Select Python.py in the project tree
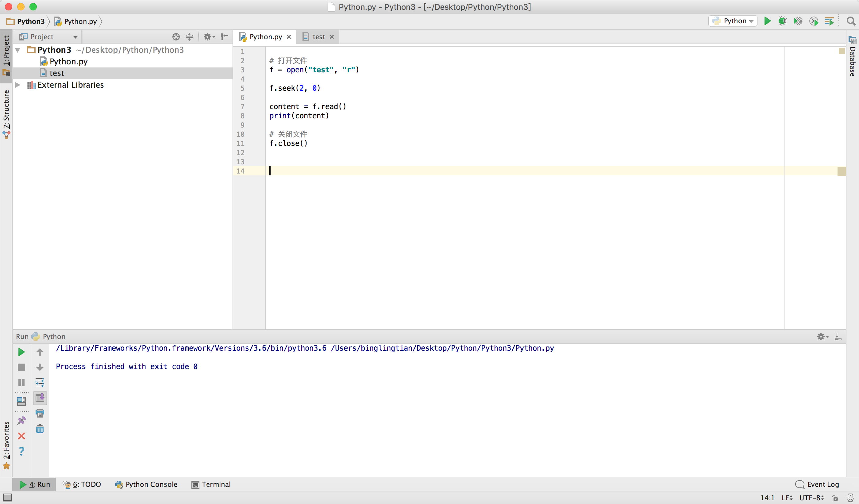 pyautogui.click(x=68, y=62)
